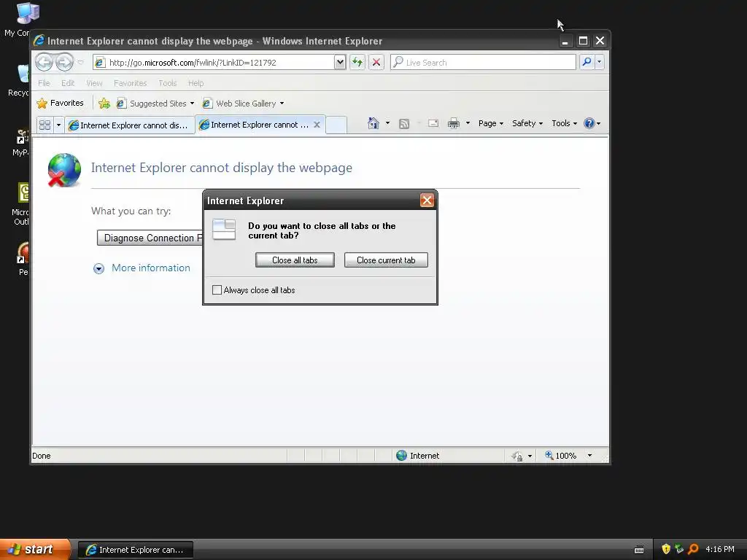Click the Add to Favorites Bar icon
This screenshot has width=747, height=560.
pos(104,103)
